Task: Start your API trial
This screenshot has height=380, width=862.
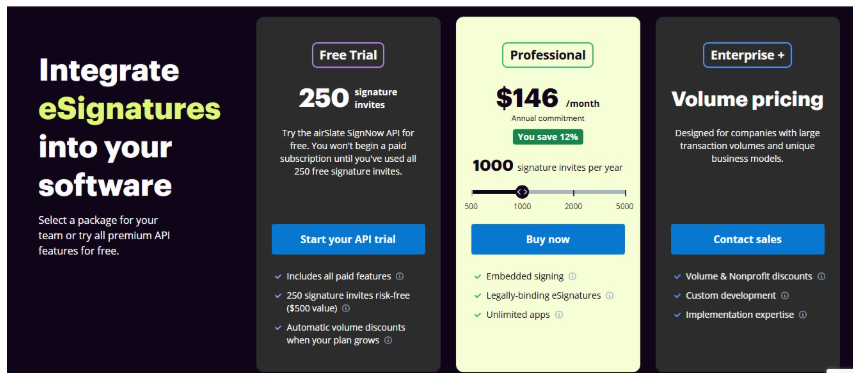Action: 348,239
